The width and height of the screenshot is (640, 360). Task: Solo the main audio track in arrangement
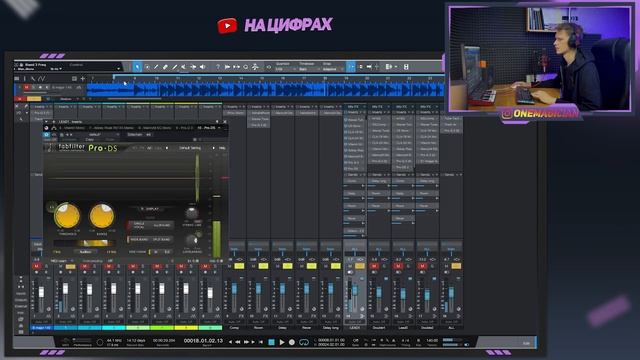[x=33, y=87]
